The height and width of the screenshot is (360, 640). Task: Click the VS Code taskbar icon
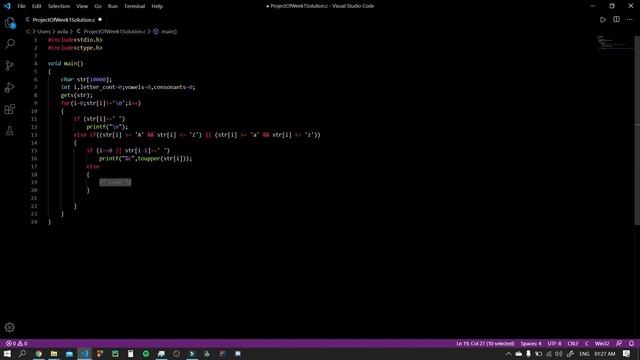point(84,354)
